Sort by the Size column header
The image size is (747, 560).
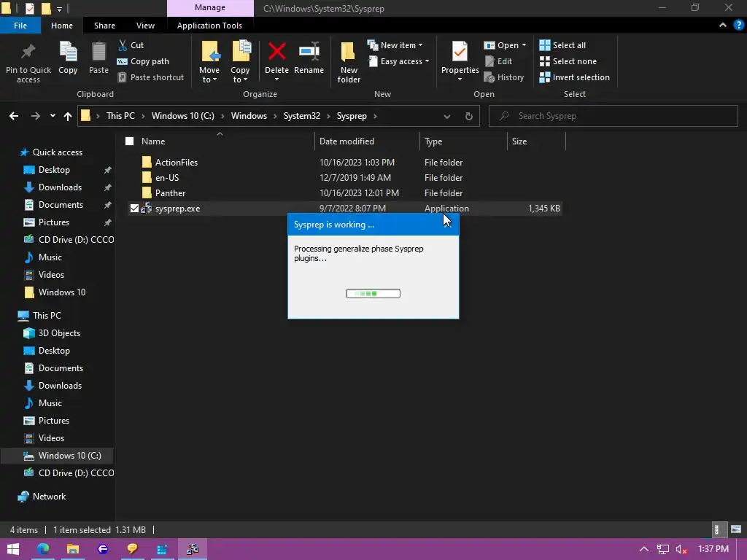536,141
